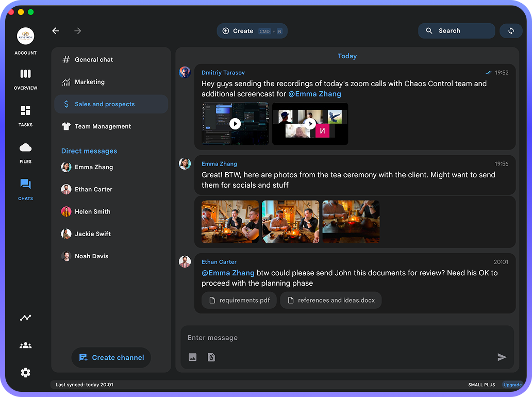Viewport: 532px width, 397px height.
Task: Navigate back with the left arrow
Action: (x=56, y=31)
